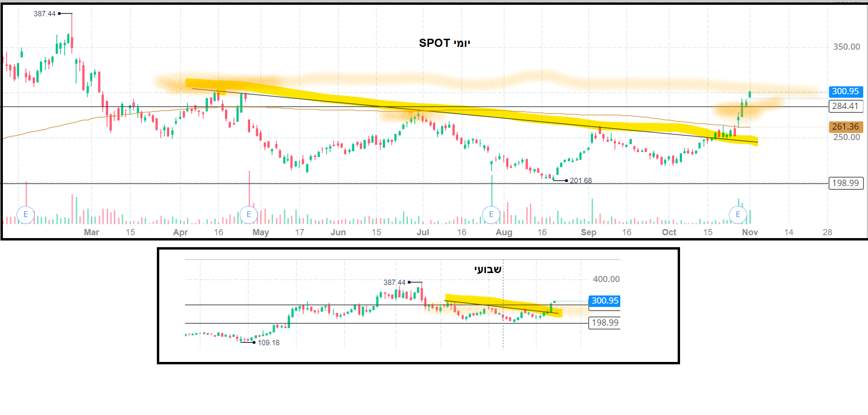Click the 198.99 price label on weekly chart
This screenshot has width=868, height=415.
604,323
